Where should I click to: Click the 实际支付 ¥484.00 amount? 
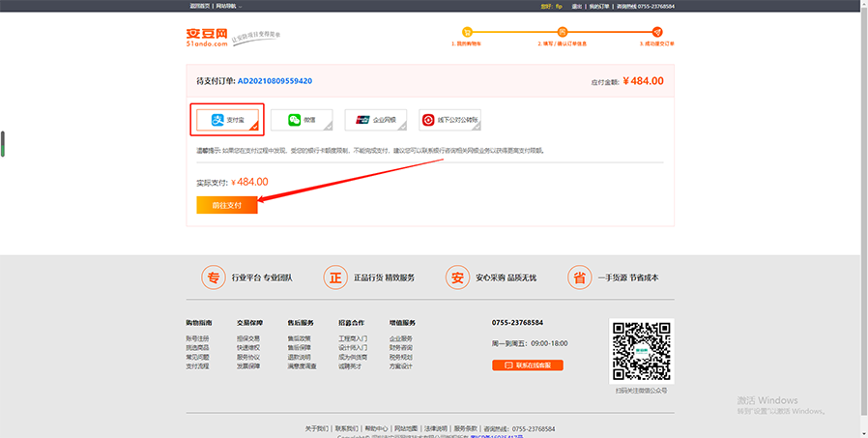[249, 182]
